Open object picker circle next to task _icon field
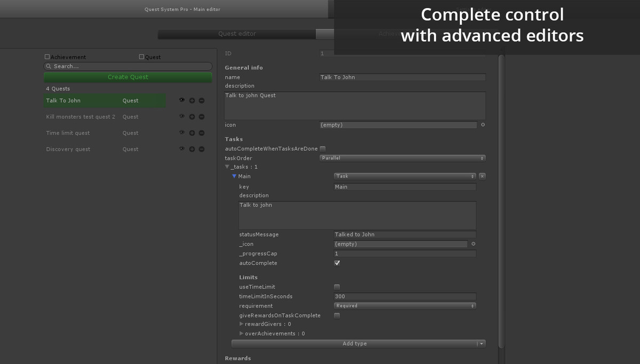This screenshot has height=364, width=640. [x=473, y=244]
